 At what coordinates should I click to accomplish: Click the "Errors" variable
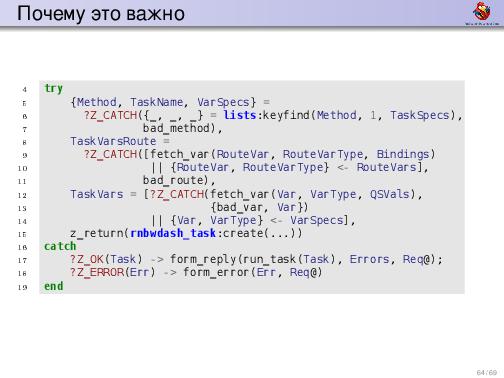370,259
